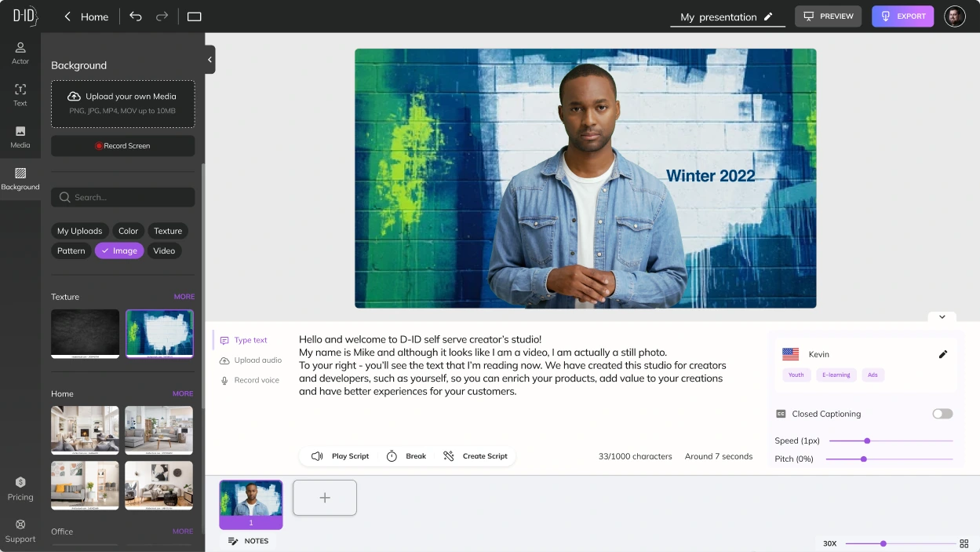Switch to Upload audio tab

[250, 360]
